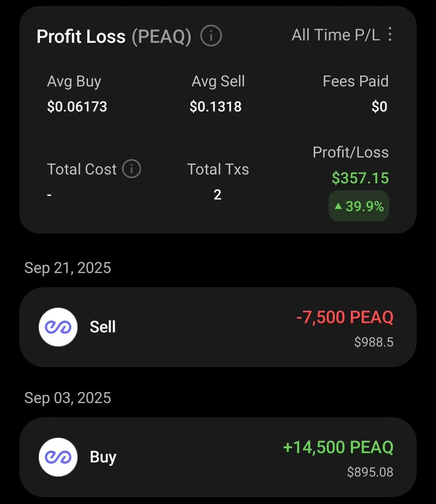Image resolution: width=436 pixels, height=504 pixels.
Task: Open the Buy transaction row
Action: point(218,457)
